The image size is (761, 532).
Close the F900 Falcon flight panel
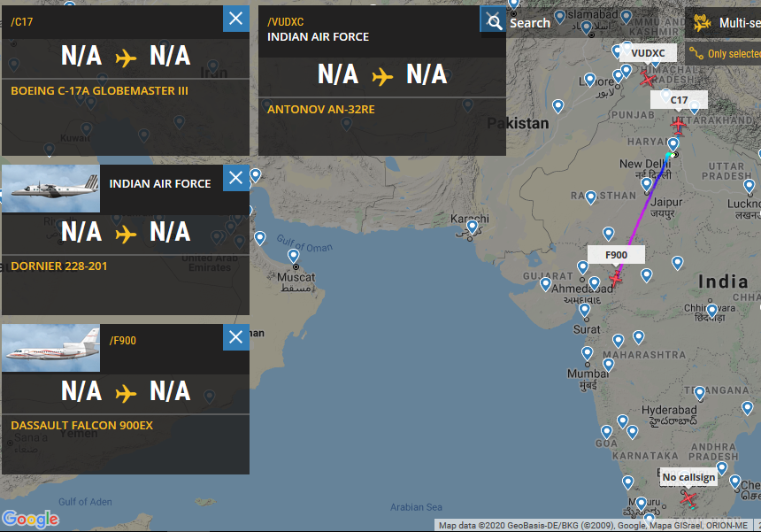point(236,337)
